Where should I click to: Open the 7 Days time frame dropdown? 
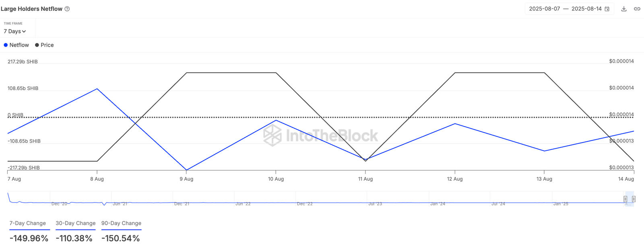pos(15,31)
